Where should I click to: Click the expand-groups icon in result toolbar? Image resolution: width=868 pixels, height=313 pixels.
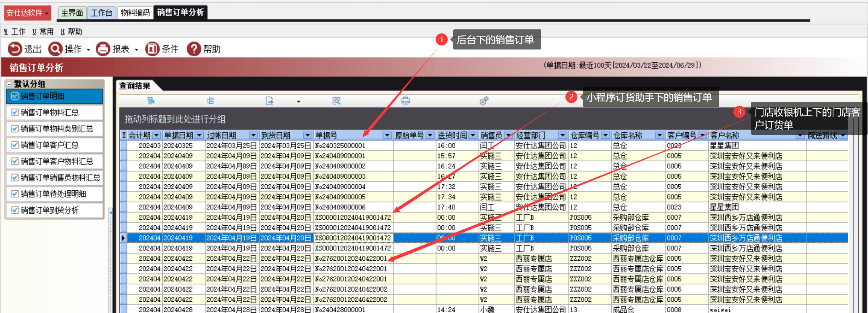point(151,101)
